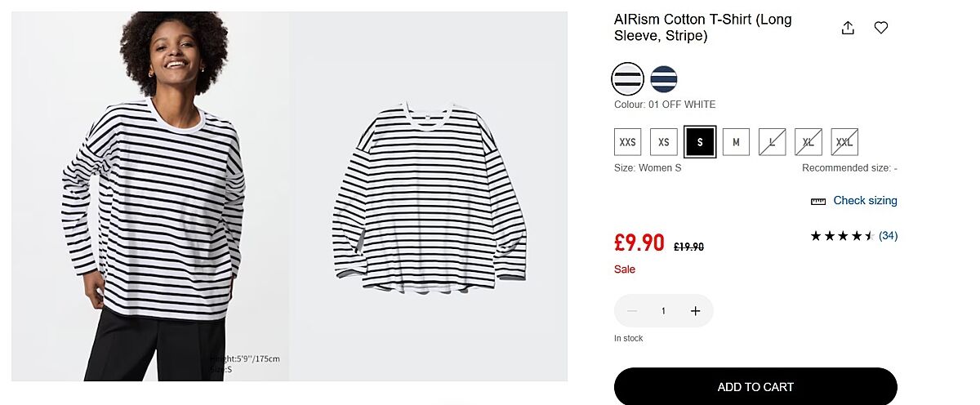Image resolution: width=980 pixels, height=405 pixels.
Task: Increase quantity with the plus icon
Action: coord(696,311)
